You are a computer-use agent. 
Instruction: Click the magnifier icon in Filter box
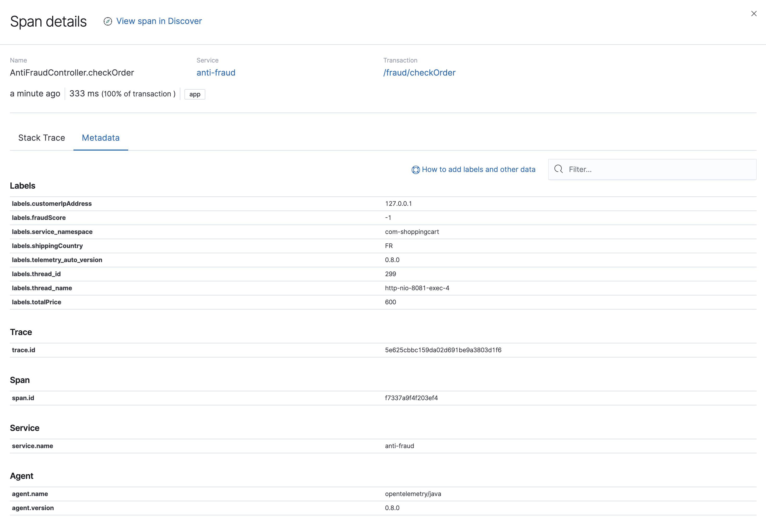559,169
